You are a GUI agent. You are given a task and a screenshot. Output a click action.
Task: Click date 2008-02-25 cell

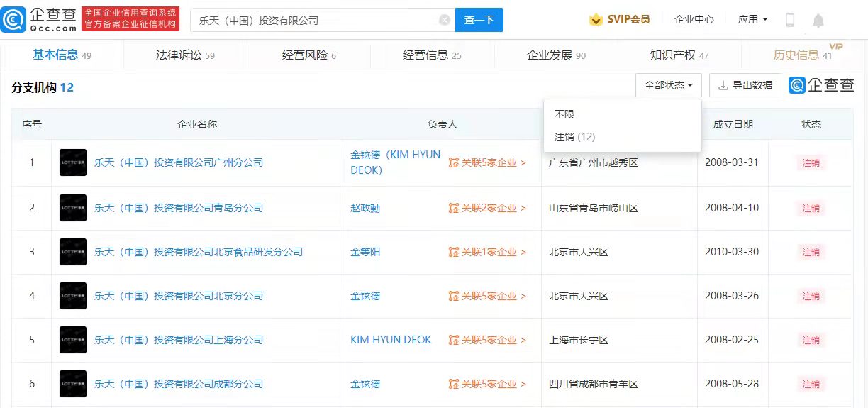[732, 340]
